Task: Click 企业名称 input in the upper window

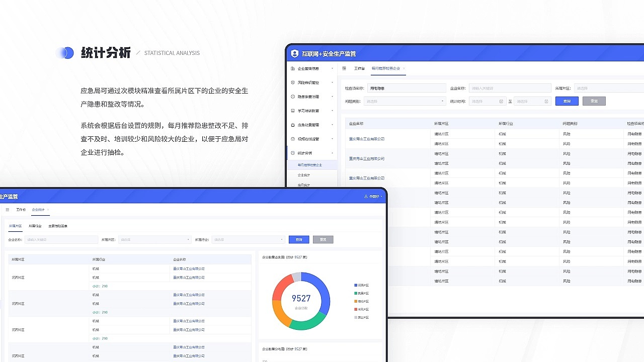Action: coord(510,88)
